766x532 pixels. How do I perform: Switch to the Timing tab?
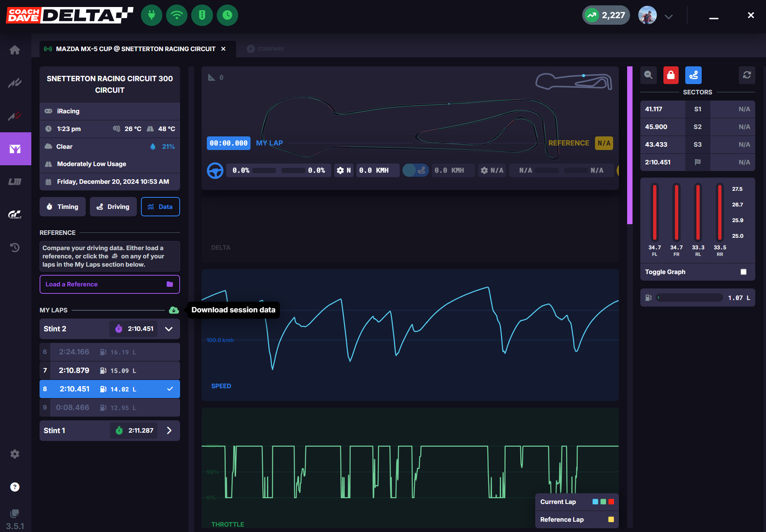[63, 207]
